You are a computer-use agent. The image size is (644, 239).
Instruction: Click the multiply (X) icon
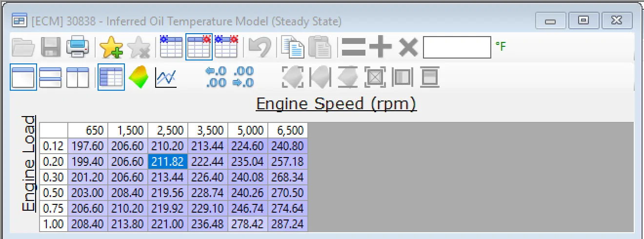(x=408, y=47)
